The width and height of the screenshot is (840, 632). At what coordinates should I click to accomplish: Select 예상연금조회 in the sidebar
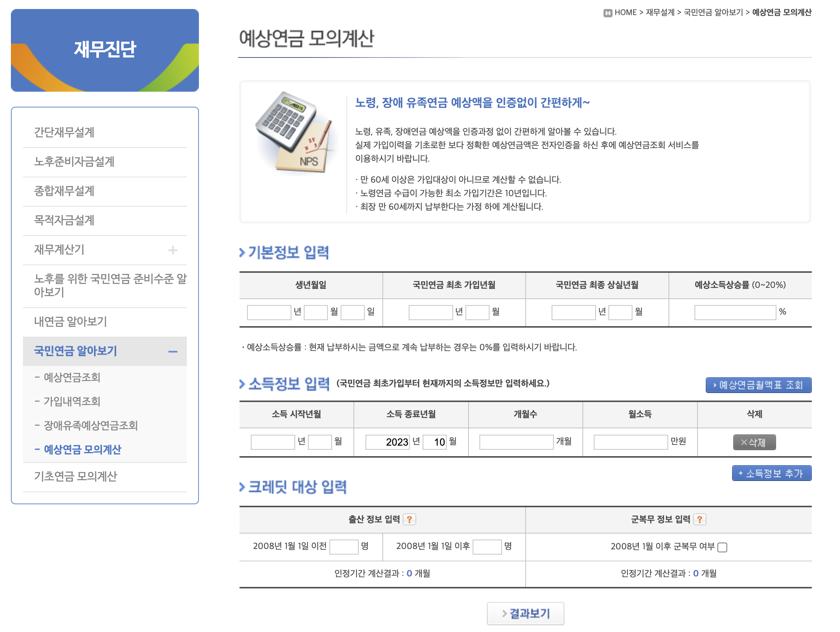(x=71, y=377)
